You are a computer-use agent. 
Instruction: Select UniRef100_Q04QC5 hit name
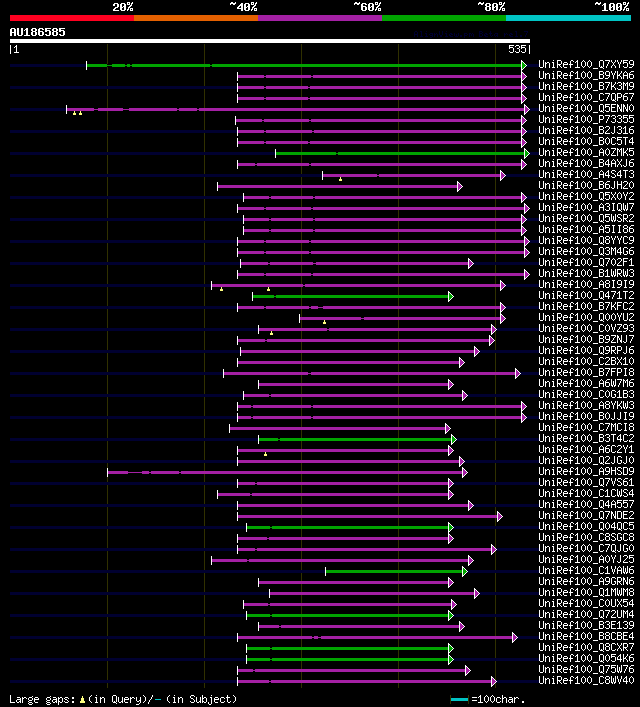tap(586, 527)
